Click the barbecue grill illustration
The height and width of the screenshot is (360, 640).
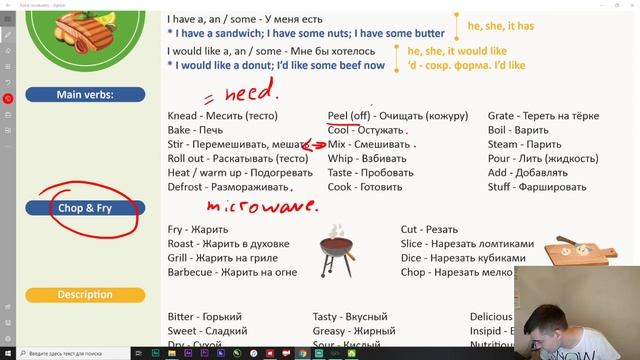click(x=337, y=251)
